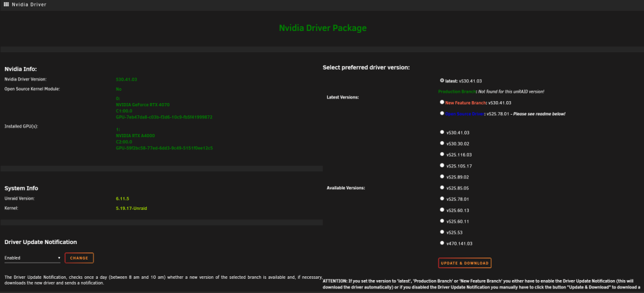
Task: Choose driver version v525.116.03
Action: point(442,155)
